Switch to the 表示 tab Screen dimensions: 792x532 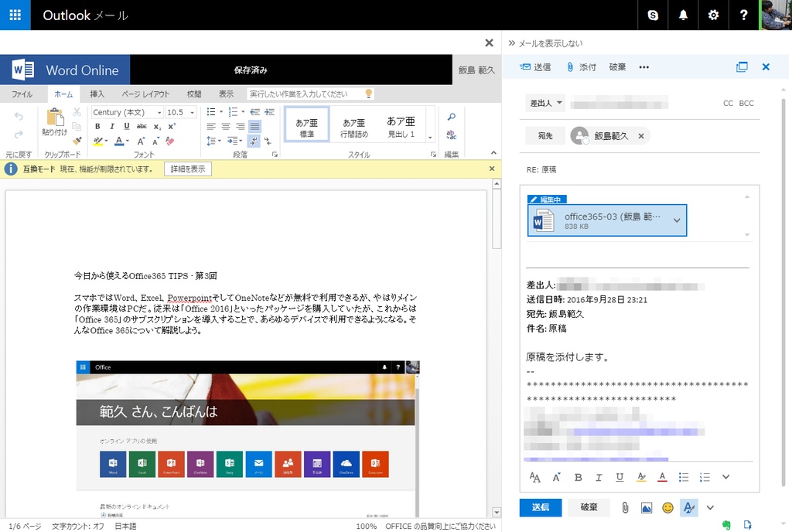tap(227, 94)
